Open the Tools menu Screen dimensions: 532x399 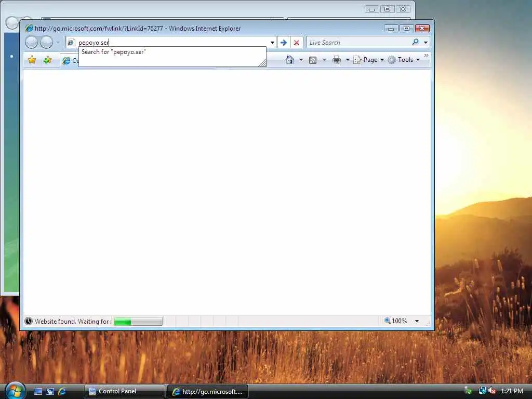[404, 60]
